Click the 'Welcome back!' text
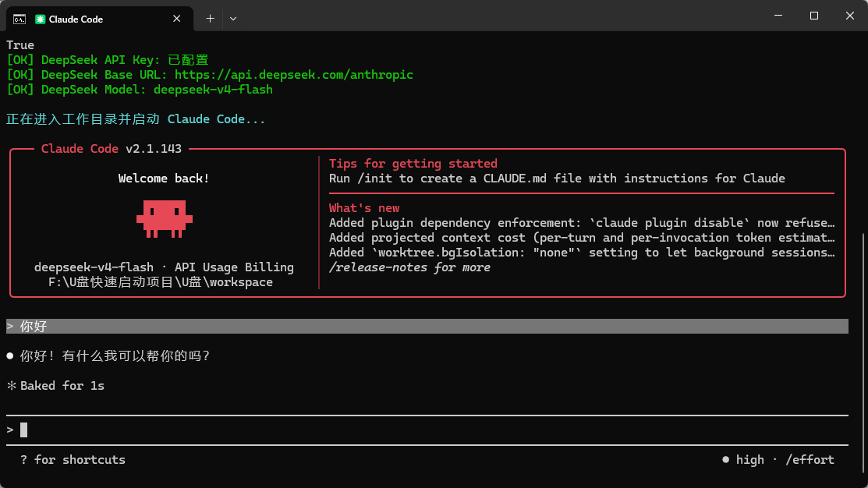Viewport: 868px width, 488px height. point(164,179)
